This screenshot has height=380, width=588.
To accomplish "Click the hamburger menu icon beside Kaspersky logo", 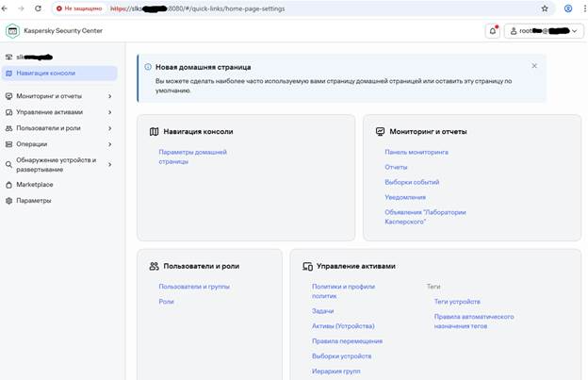I will (x=12, y=31).
